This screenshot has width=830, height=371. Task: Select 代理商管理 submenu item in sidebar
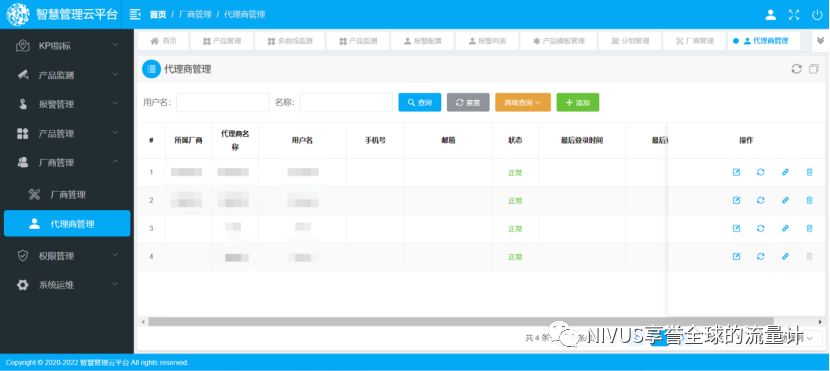67,223
